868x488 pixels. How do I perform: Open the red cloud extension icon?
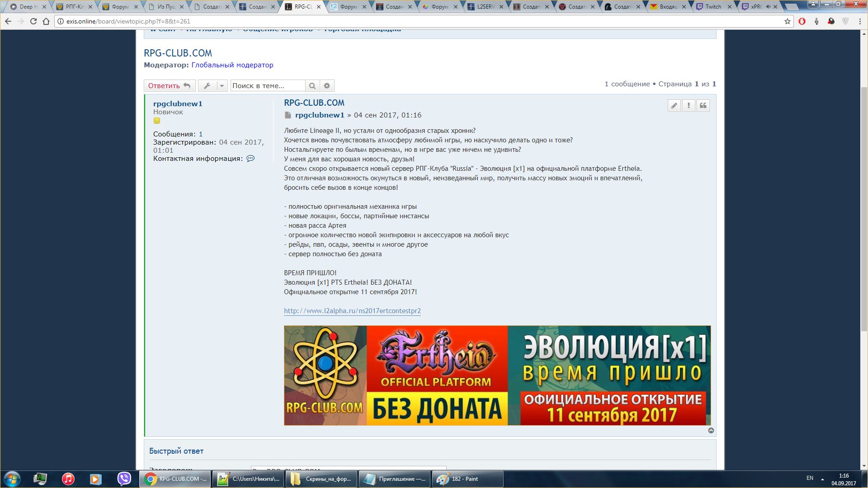point(831,21)
